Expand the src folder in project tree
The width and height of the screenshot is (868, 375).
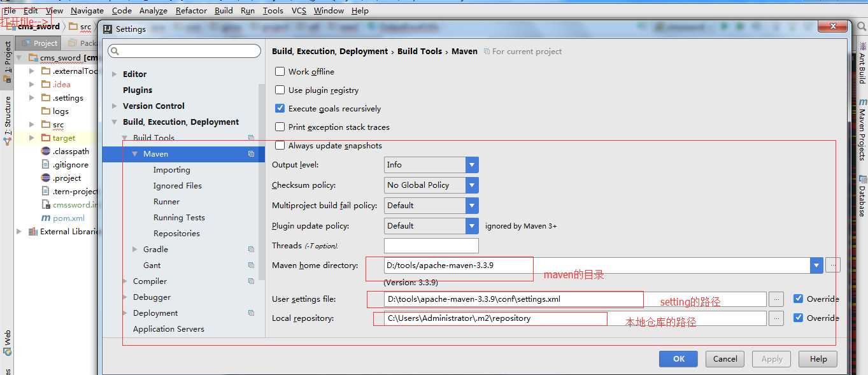tap(32, 124)
